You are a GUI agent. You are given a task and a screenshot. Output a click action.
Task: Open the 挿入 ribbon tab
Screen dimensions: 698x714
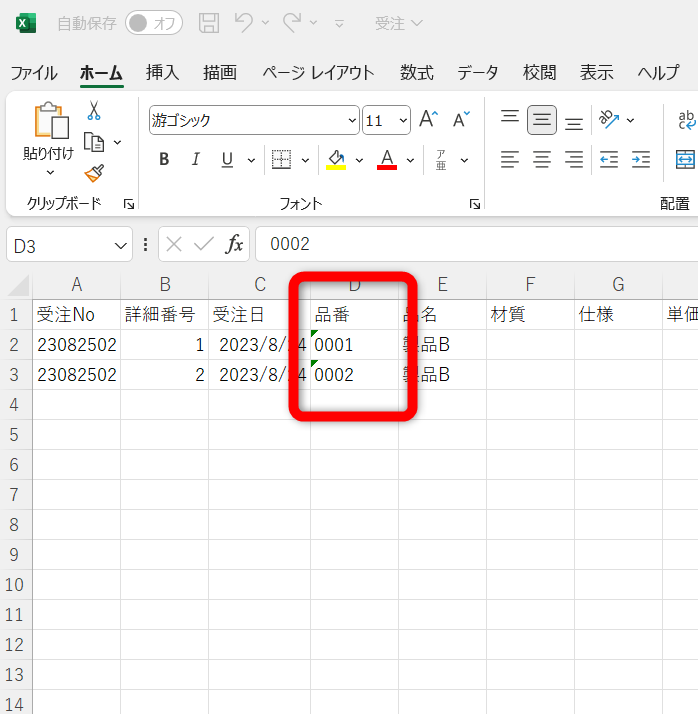click(162, 72)
